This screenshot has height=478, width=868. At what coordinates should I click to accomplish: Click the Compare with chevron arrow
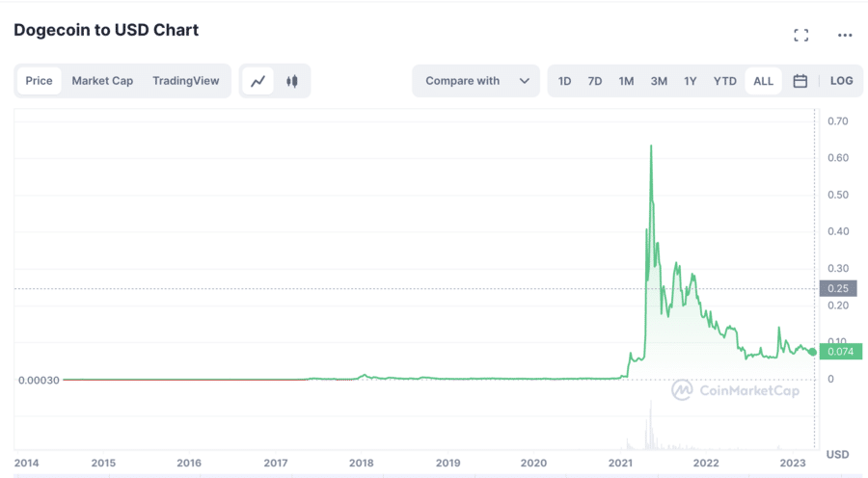point(525,81)
